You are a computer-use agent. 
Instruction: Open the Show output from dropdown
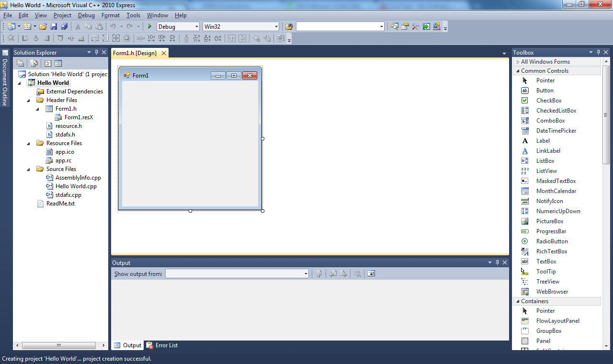coord(306,274)
